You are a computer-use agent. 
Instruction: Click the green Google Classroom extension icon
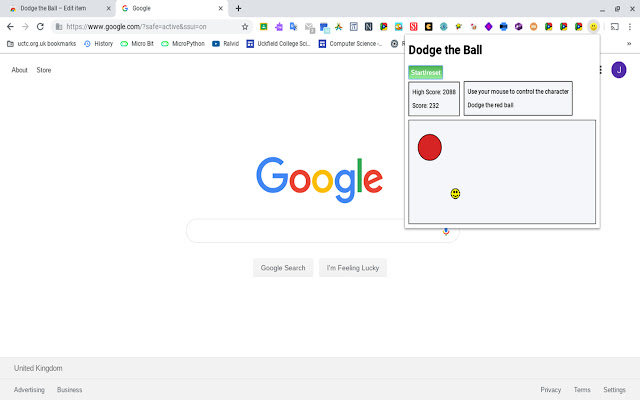[x=264, y=27]
